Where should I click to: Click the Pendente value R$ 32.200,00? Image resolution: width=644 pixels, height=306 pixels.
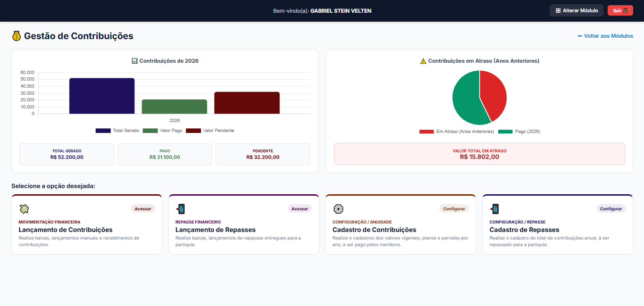tap(263, 157)
